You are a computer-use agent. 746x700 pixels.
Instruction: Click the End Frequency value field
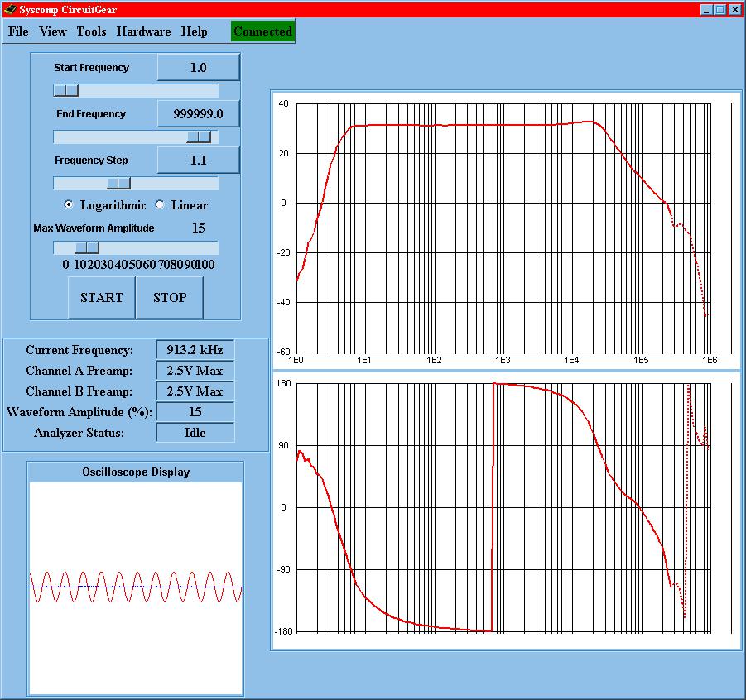[198, 114]
